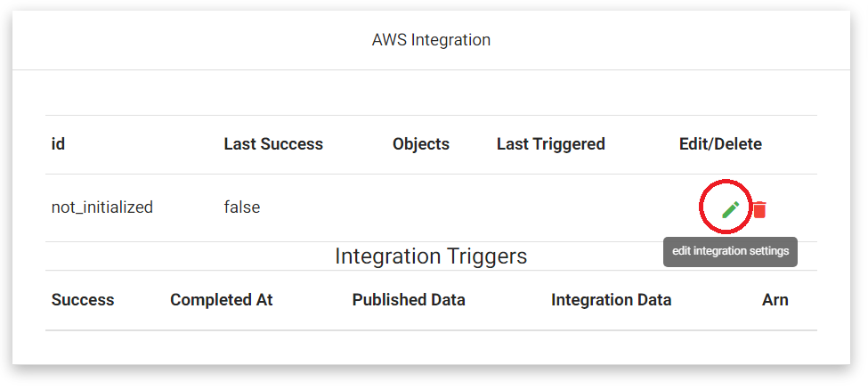This screenshot has width=868, height=390.
Task: Click the Success column header
Action: click(x=83, y=300)
